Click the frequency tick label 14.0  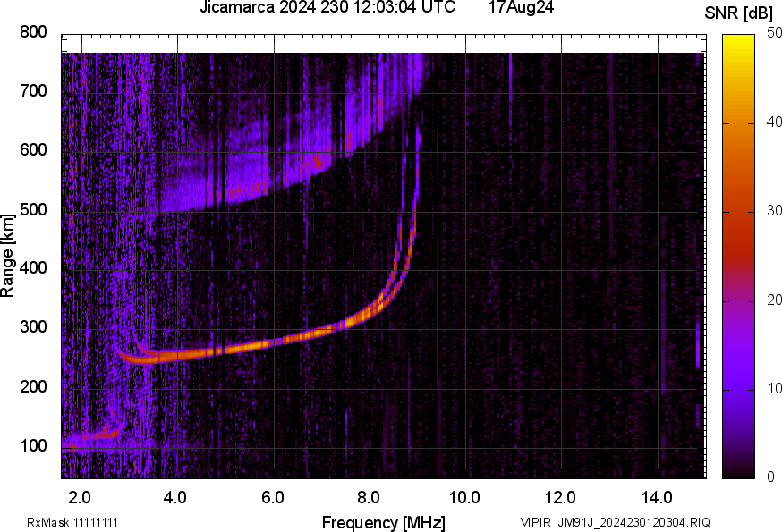[657, 497]
